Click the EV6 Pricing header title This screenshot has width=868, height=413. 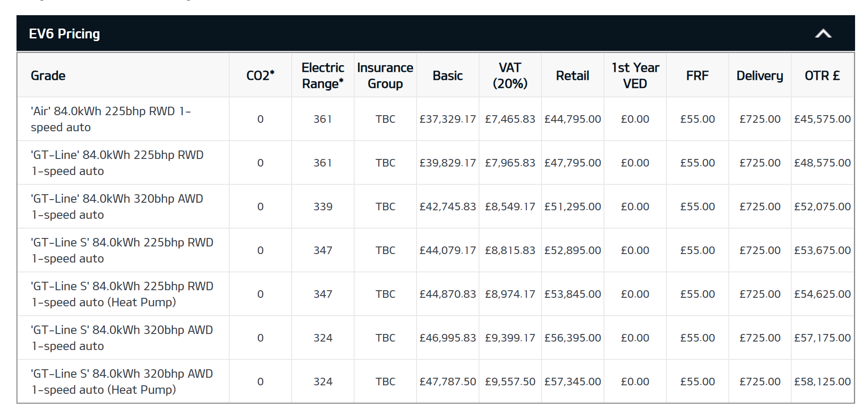point(64,34)
